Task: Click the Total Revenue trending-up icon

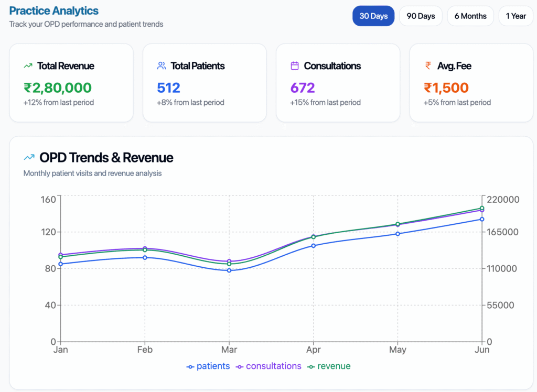Action: click(x=28, y=66)
